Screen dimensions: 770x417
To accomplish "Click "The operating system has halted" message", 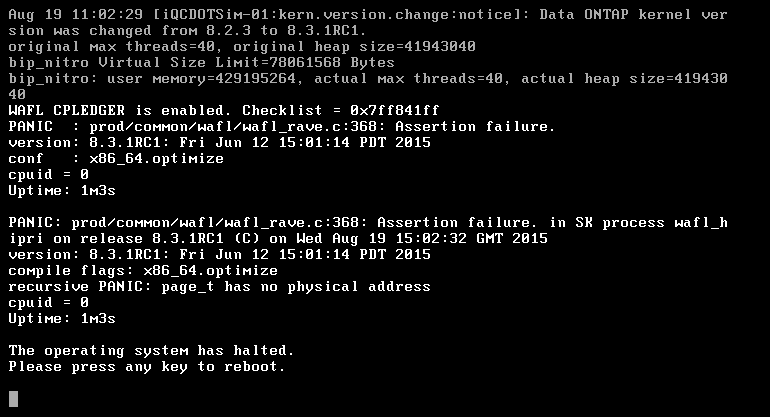I will (x=151, y=350).
